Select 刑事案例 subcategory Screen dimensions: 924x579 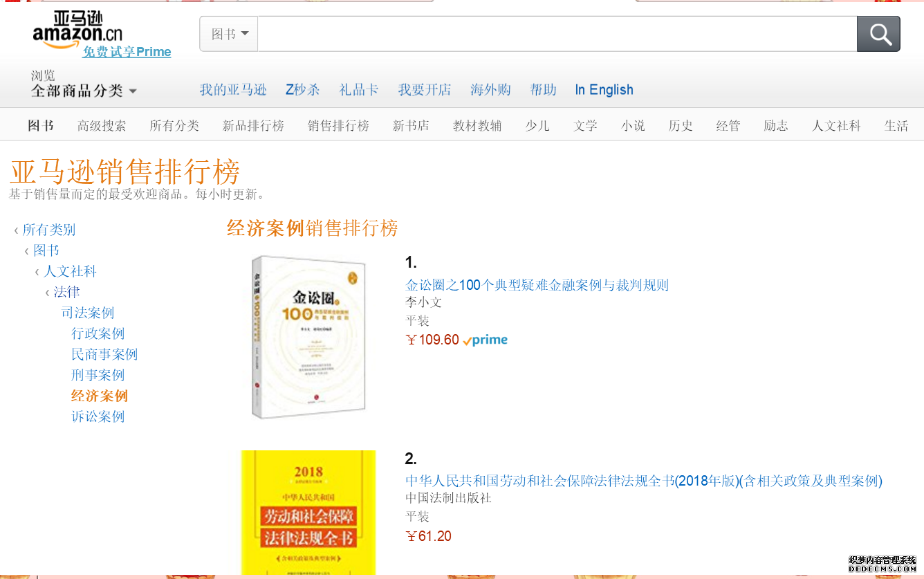pyautogui.click(x=98, y=375)
